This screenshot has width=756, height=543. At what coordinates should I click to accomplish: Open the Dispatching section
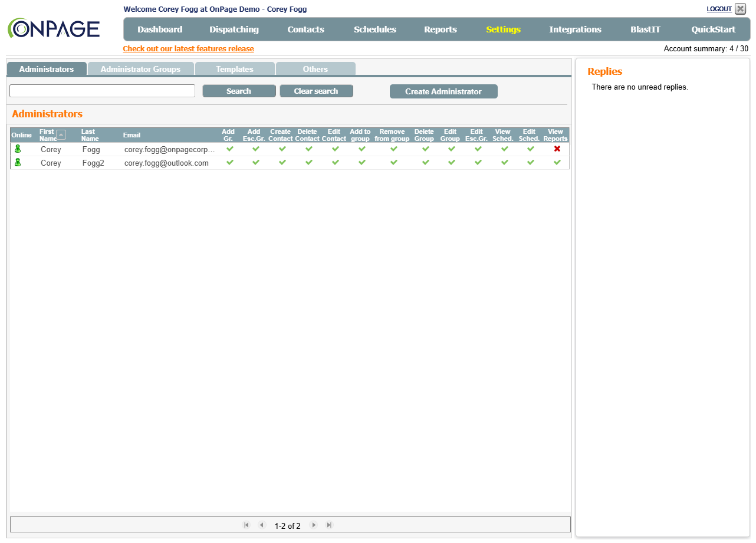point(234,29)
